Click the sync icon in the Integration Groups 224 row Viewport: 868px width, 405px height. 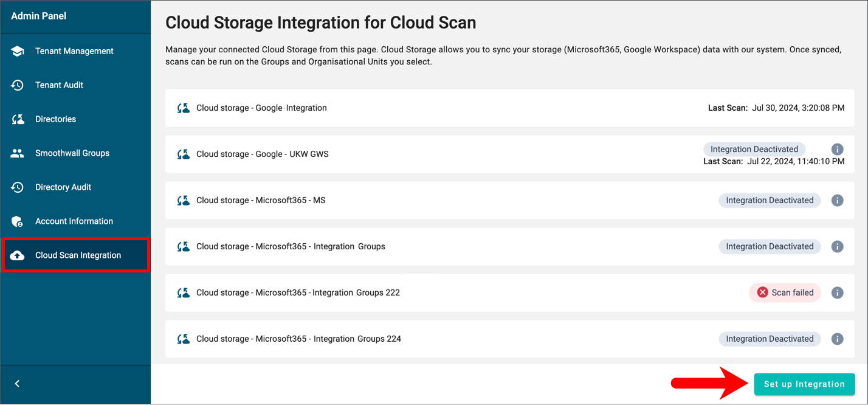click(x=184, y=339)
